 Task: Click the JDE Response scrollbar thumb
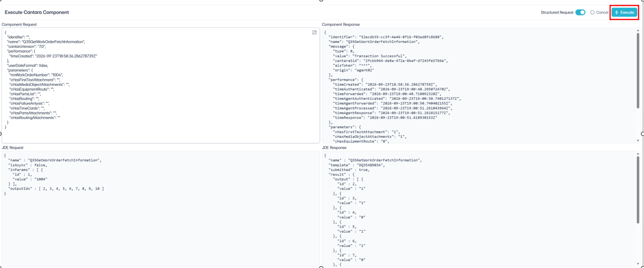tap(638, 190)
